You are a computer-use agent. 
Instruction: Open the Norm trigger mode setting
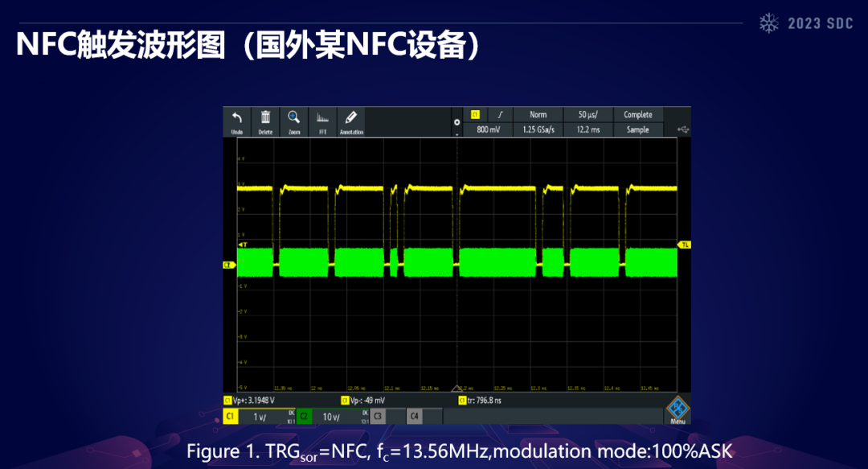click(x=538, y=115)
